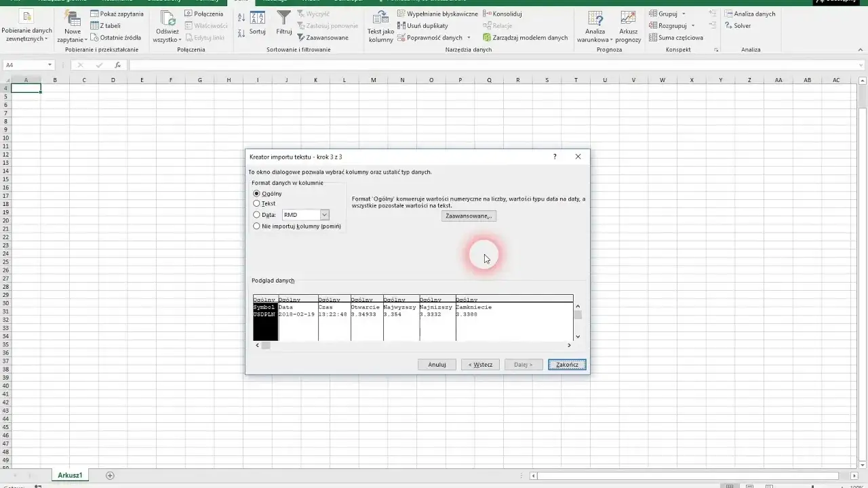The width and height of the screenshot is (868, 488).
Task: Expand the Grupuj dropdown arrow
Action: pyautogui.click(x=683, y=14)
